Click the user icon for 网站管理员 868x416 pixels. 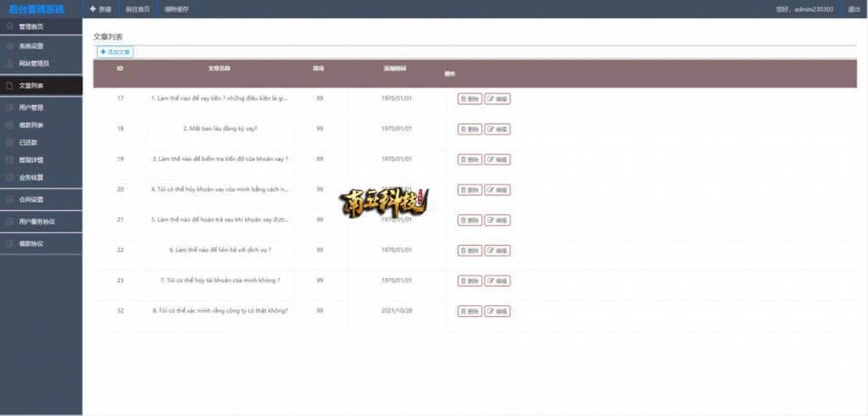click(x=9, y=64)
